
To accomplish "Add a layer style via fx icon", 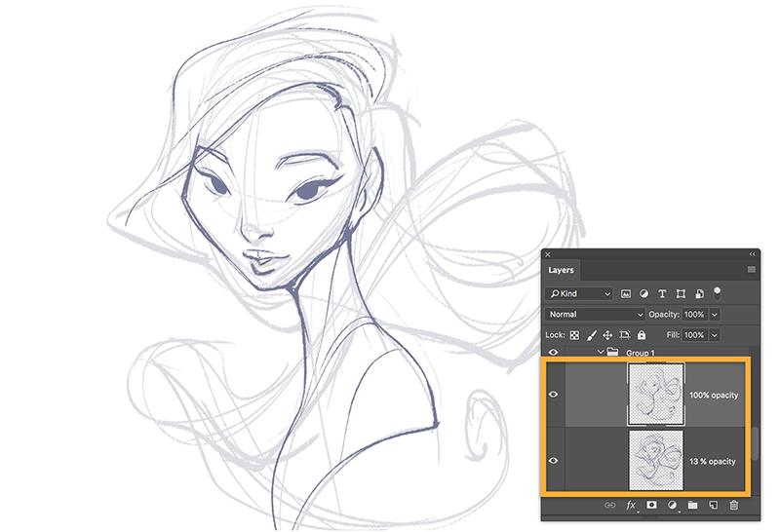I will pyautogui.click(x=631, y=506).
